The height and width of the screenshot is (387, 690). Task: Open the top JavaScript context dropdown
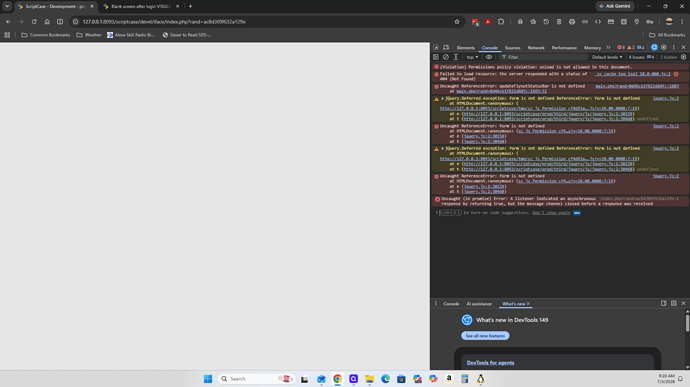coord(472,57)
